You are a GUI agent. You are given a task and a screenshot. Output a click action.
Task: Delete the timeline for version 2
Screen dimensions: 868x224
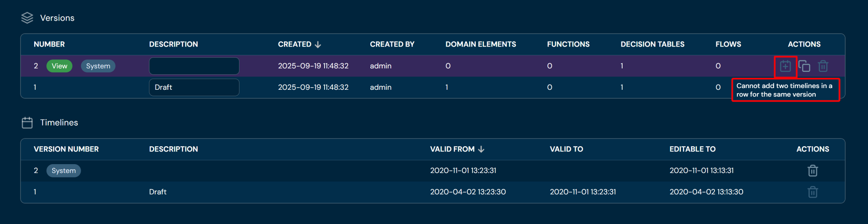pos(812,171)
